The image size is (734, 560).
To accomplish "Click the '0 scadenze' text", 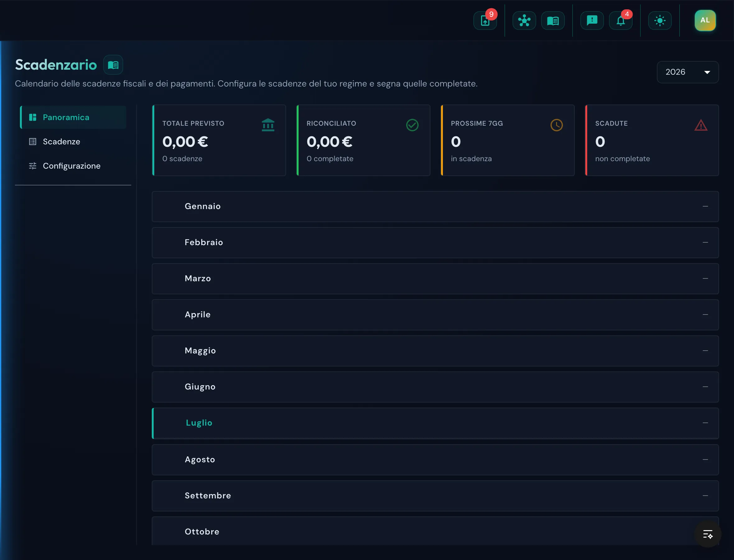I will pos(182,159).
